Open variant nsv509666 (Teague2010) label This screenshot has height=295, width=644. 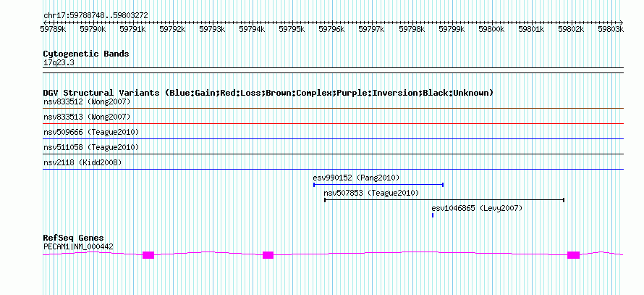pos(91,132)
